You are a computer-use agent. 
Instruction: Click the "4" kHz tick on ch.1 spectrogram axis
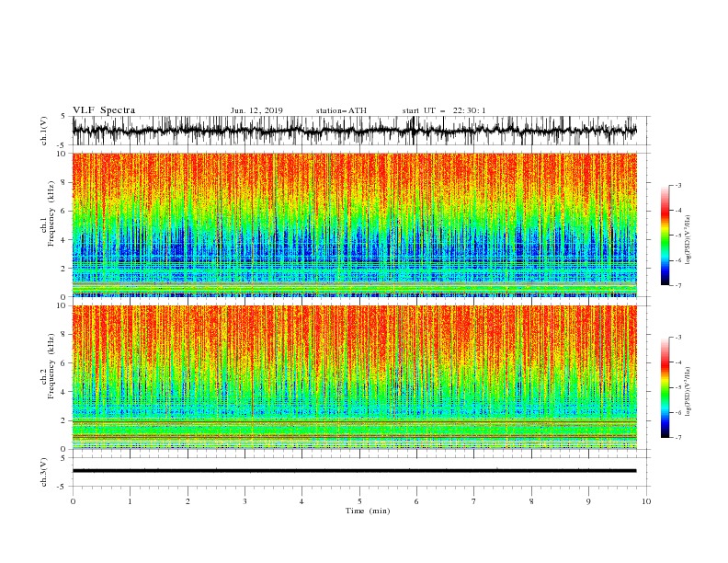click(x=63, y=240)
